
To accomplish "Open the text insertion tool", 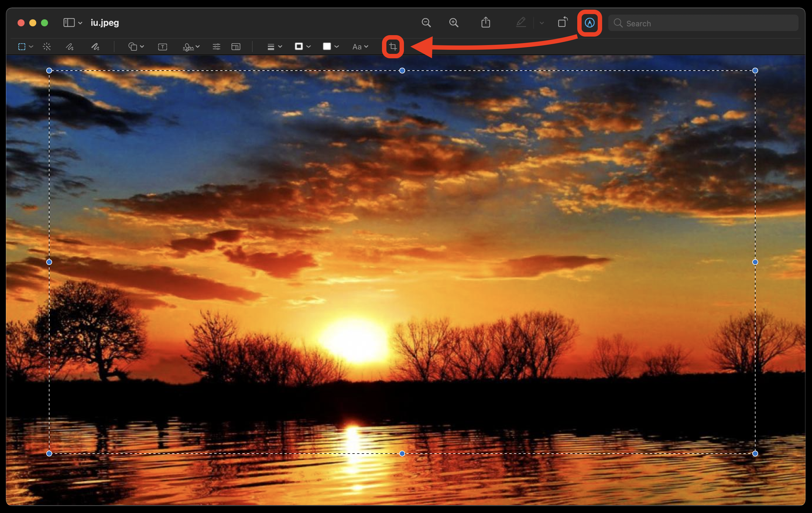I will click(x=162, y=47).
